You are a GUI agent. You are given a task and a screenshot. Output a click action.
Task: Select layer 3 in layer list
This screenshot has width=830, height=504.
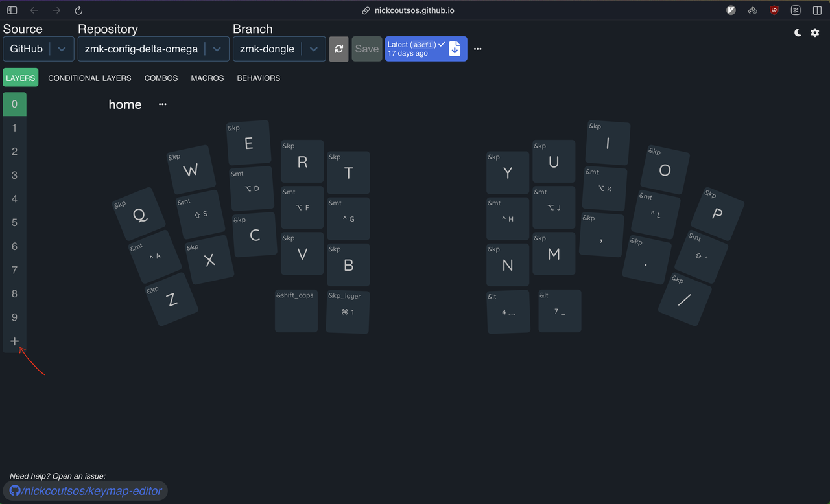click(x=15, y=175)
